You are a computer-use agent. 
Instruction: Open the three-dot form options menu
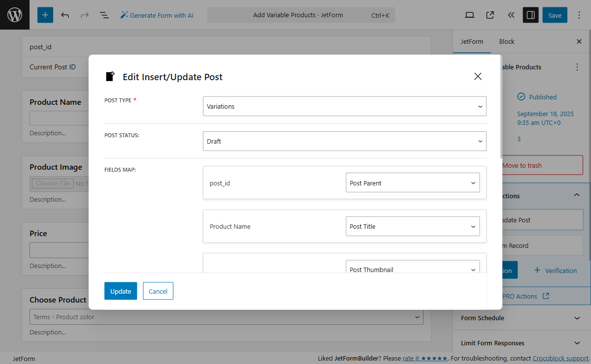point(577,67)
